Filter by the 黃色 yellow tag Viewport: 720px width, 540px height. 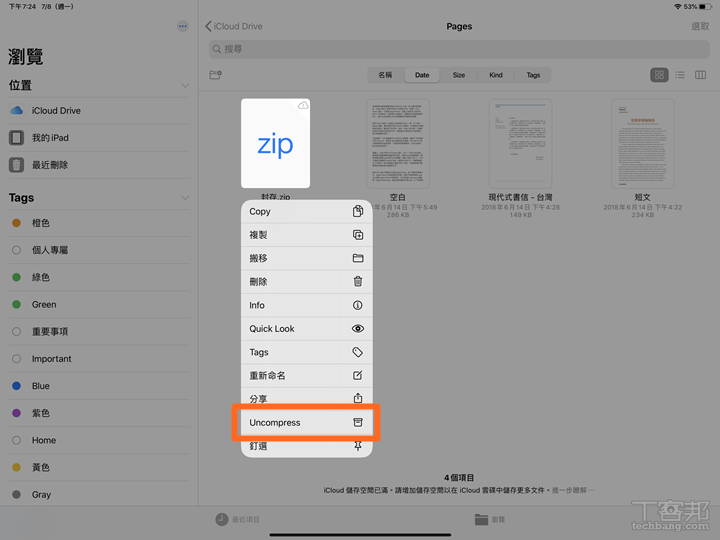coord(99,467)
